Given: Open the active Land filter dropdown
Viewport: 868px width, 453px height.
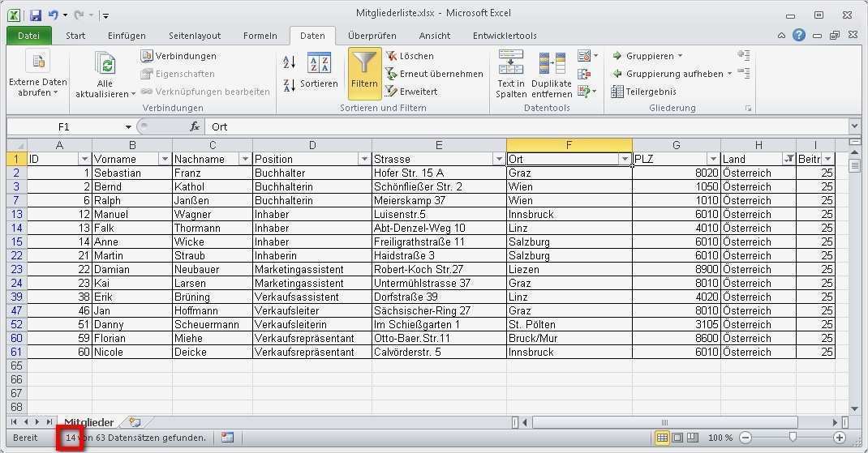Looking at the screenshot, I should (x=789, y=160).
